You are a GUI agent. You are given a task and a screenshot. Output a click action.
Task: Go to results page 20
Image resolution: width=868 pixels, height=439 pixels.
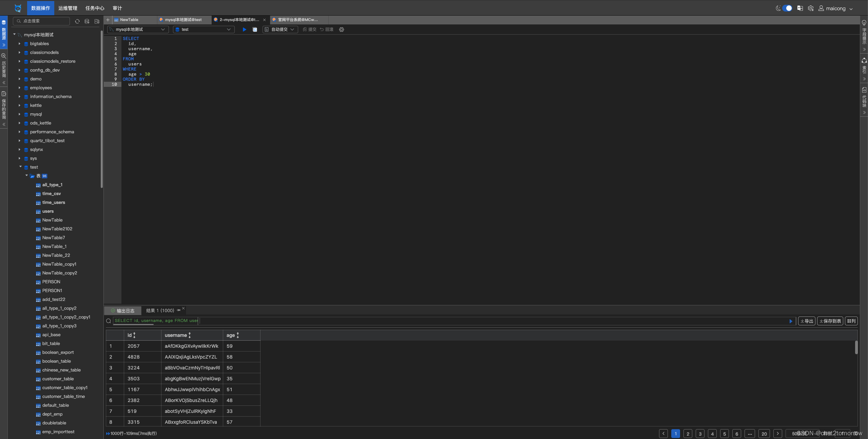(x=764, y=434)
